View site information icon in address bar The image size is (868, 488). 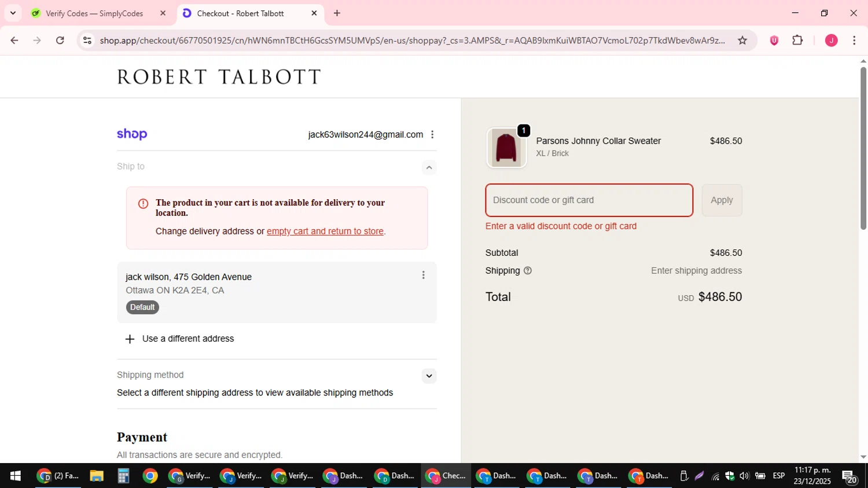[x=87, y=41]
